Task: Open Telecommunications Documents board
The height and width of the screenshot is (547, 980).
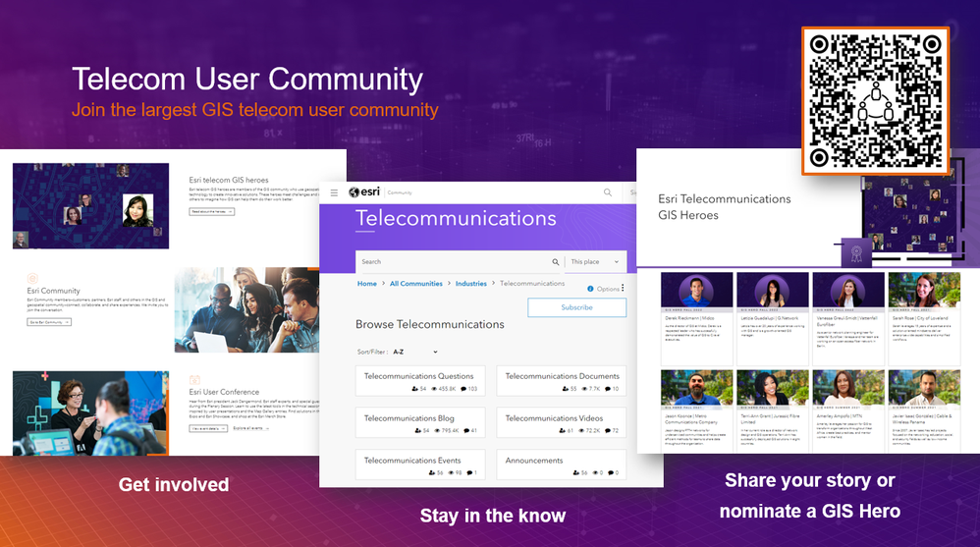Action: point(562,381)
